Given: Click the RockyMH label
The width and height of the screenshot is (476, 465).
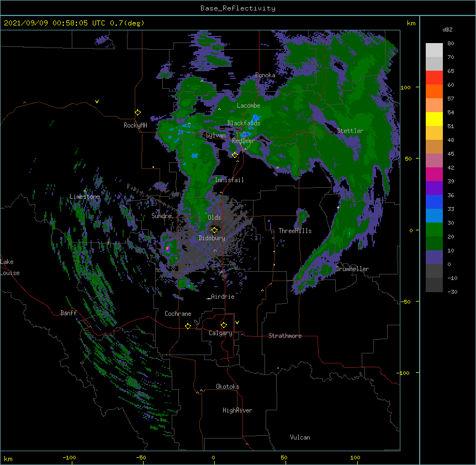Looking at the screenshot, I should (x=135, y=125).
